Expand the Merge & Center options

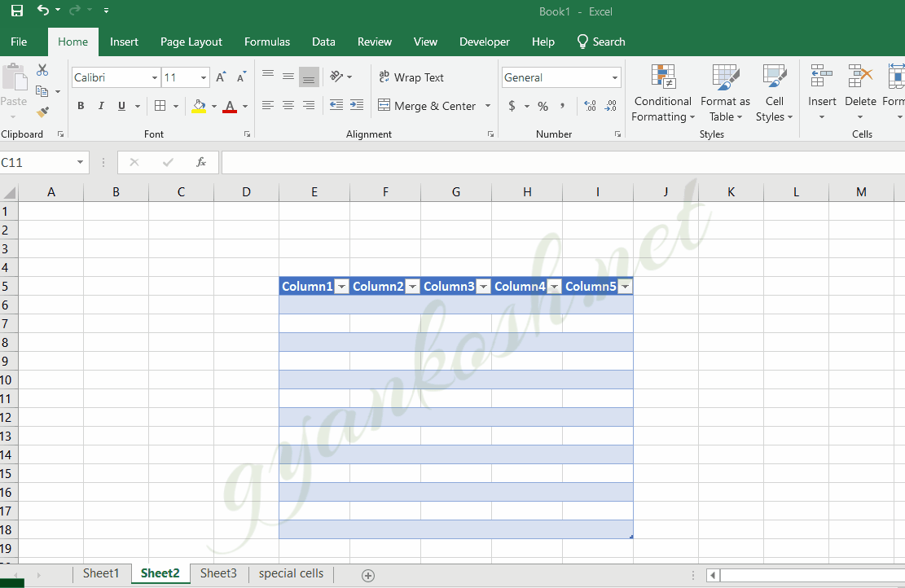[487, 106]
